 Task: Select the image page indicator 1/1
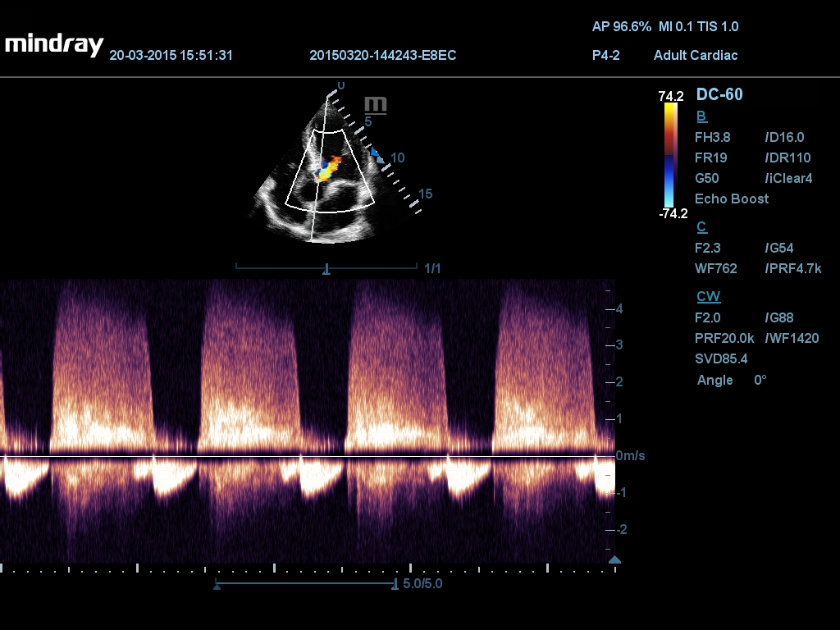[433, 267]
